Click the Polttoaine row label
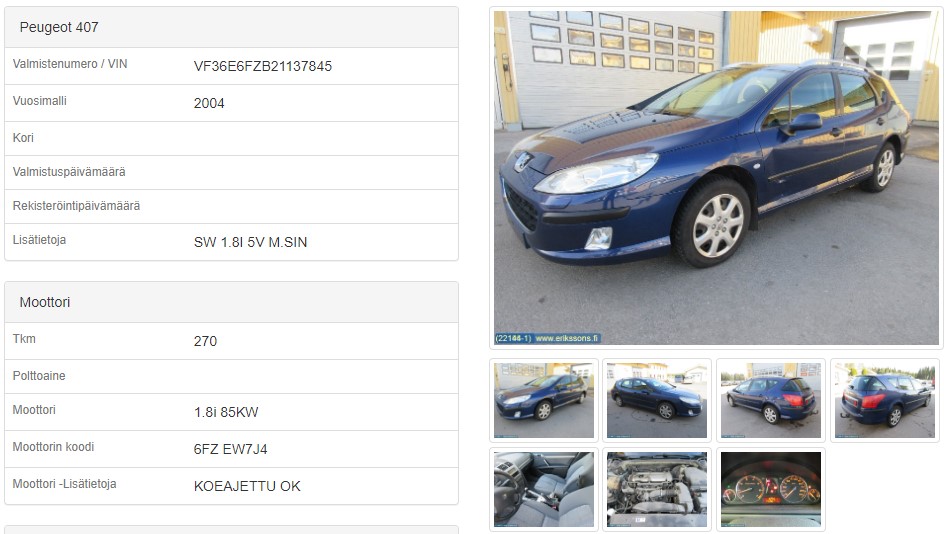This screenshot has height=534, width=944. (x=39, y=376)
